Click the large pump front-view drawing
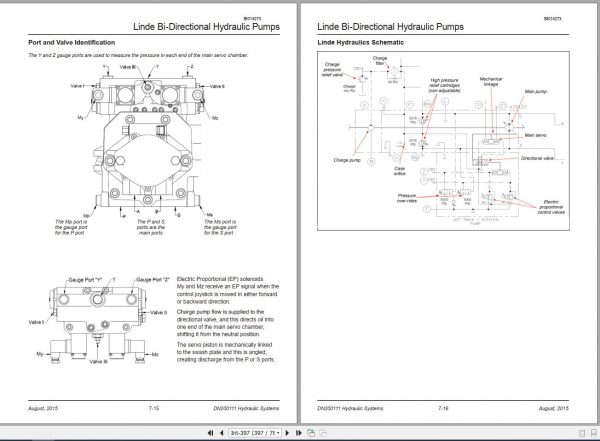600x441 pixels. coord(147,142)
